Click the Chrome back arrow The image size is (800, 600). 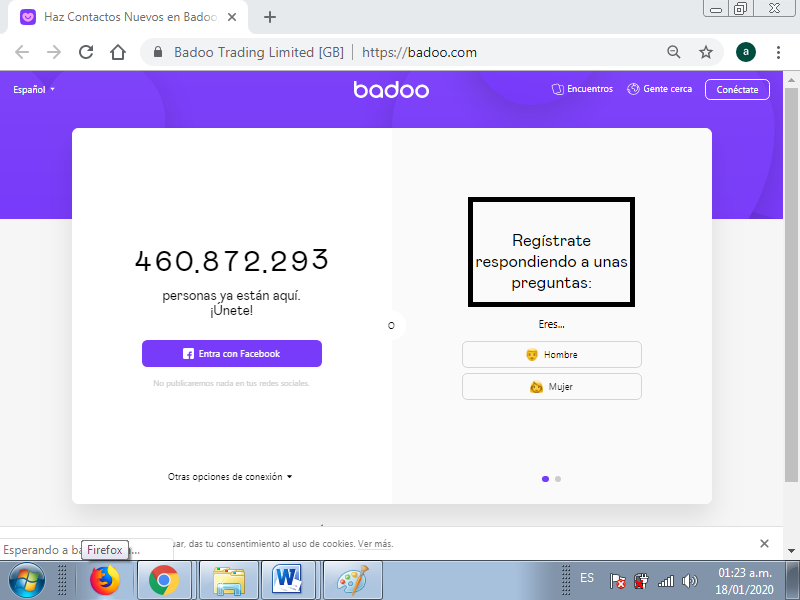pyautogui.click(x=22, y=52)
